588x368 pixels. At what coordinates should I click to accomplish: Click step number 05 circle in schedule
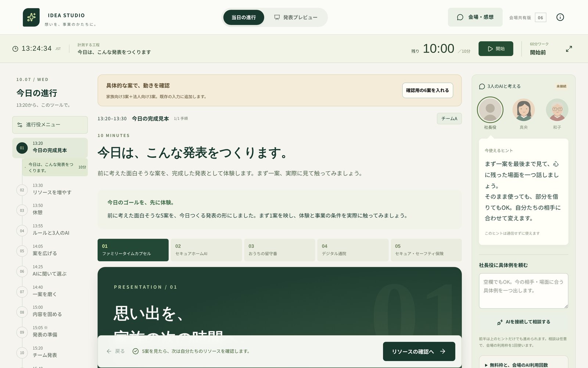(22, 251)
